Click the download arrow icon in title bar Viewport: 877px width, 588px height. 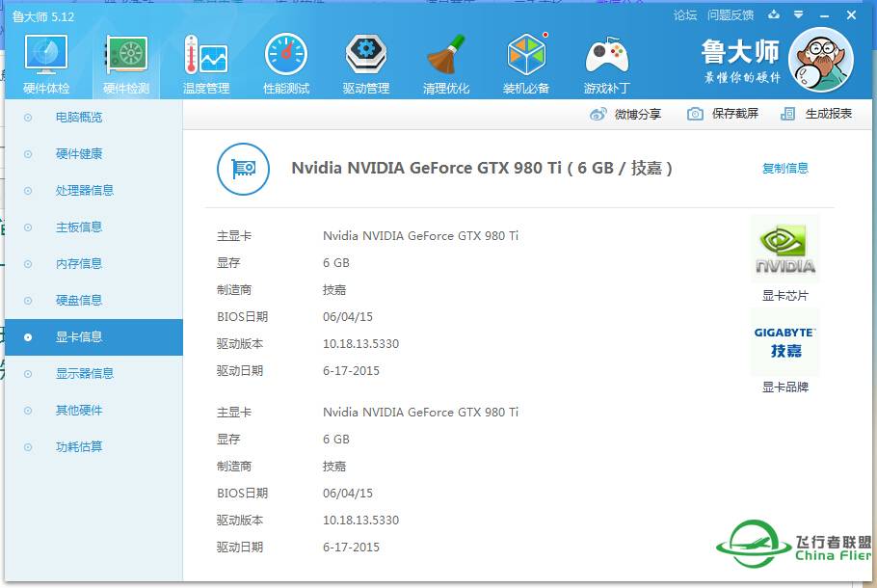[774, 15]
